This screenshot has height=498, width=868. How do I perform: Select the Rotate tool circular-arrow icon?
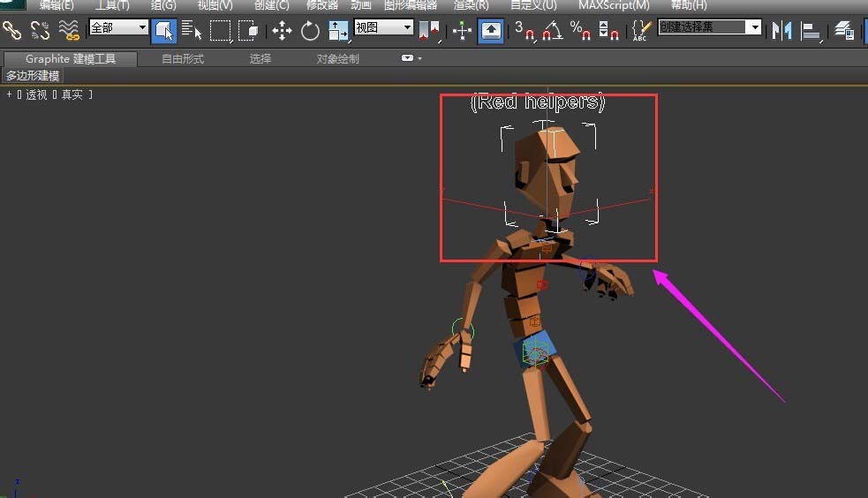310,30
